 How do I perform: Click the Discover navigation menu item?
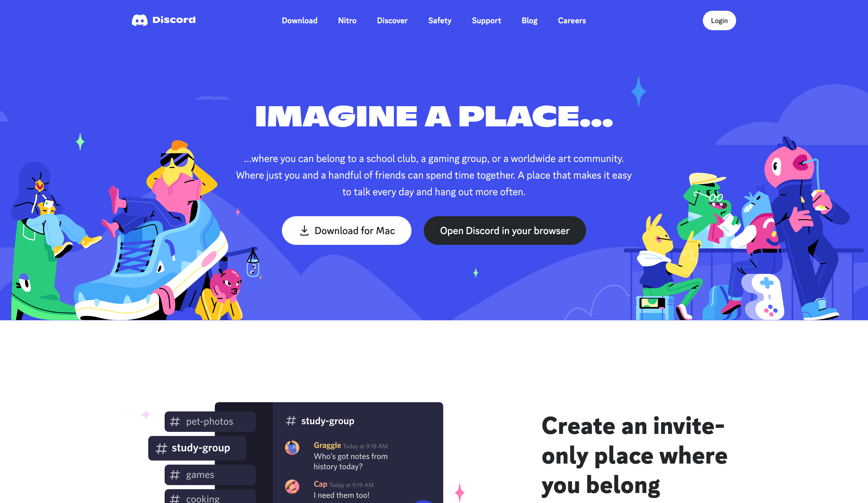pyautogui.click(x=392, y=20)
